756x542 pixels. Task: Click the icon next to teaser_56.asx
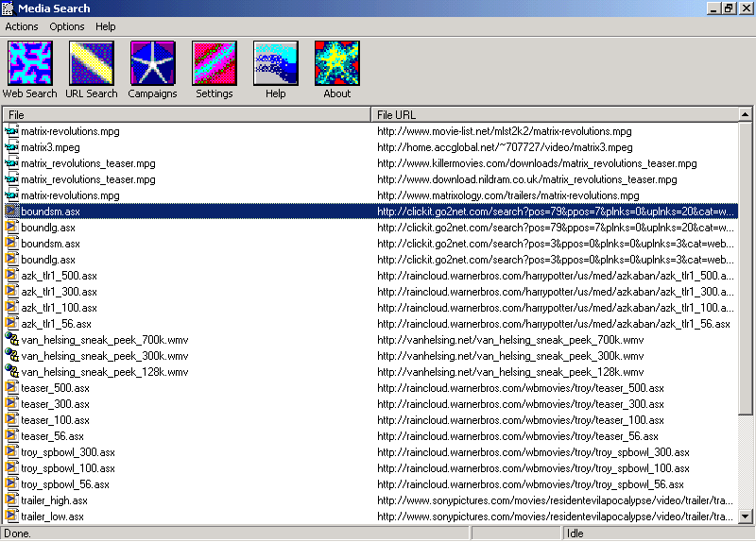(11, 436)
